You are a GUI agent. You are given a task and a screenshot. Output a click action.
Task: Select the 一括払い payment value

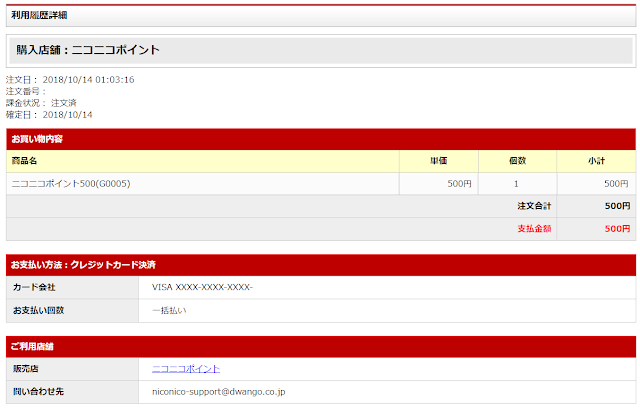pos(169,310)
